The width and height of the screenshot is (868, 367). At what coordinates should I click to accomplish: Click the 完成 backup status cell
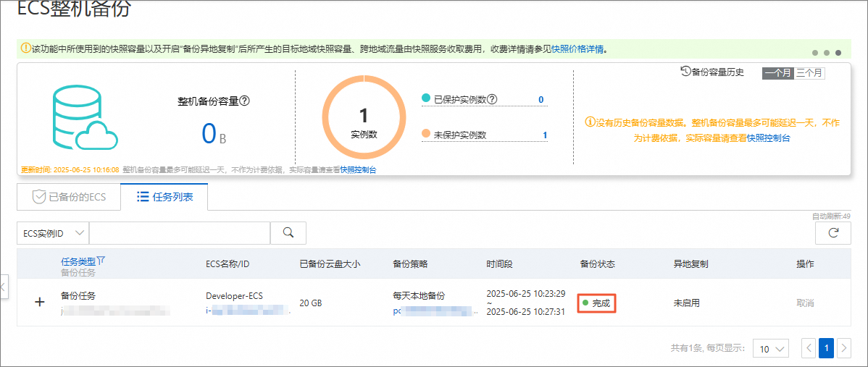(x=597, y=303)
